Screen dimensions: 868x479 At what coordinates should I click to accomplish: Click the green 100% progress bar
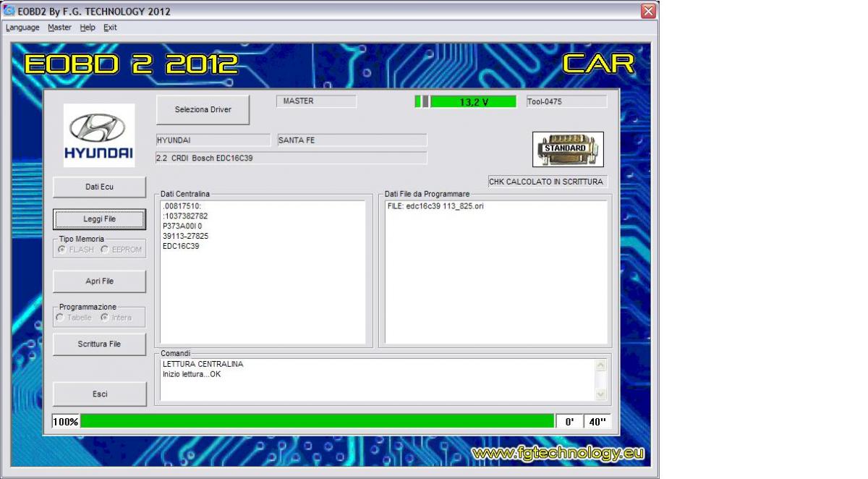(317, 421)
